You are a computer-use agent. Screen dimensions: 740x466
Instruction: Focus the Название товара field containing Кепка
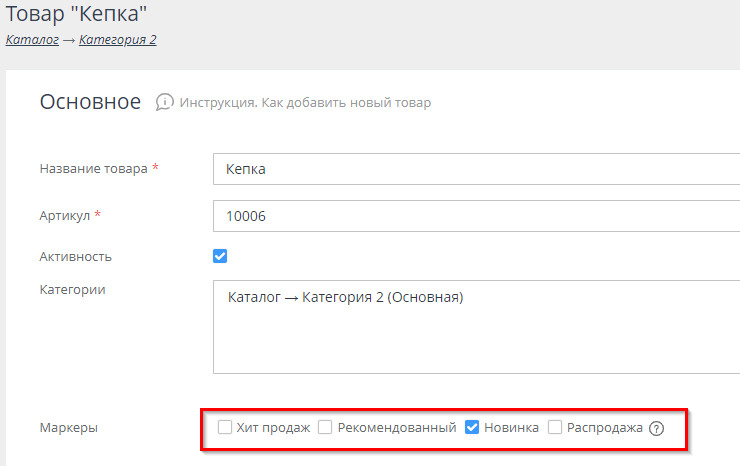pos(476,169)
